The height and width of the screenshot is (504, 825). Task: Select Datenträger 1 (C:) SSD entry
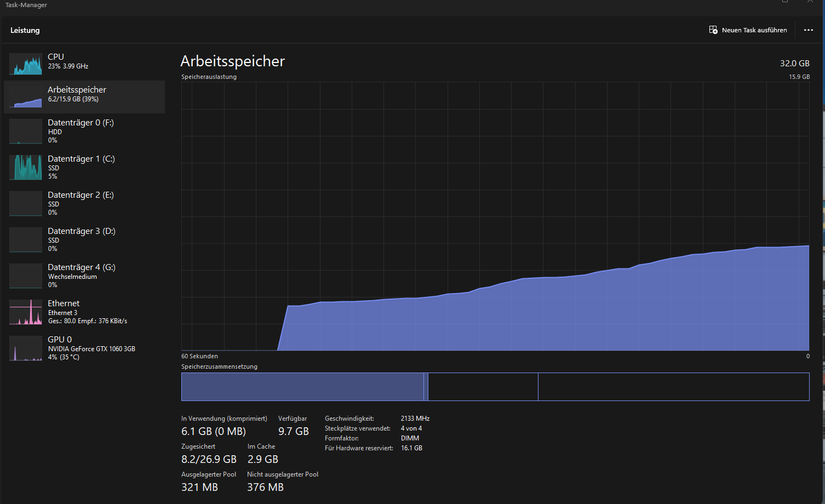pyautogui.click(x=84, y=167)
